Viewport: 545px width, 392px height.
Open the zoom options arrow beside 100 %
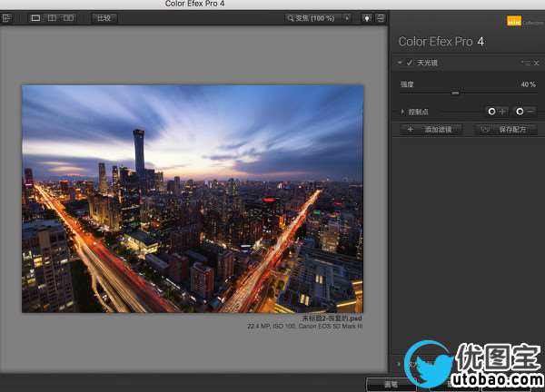[x=347, y=18]
